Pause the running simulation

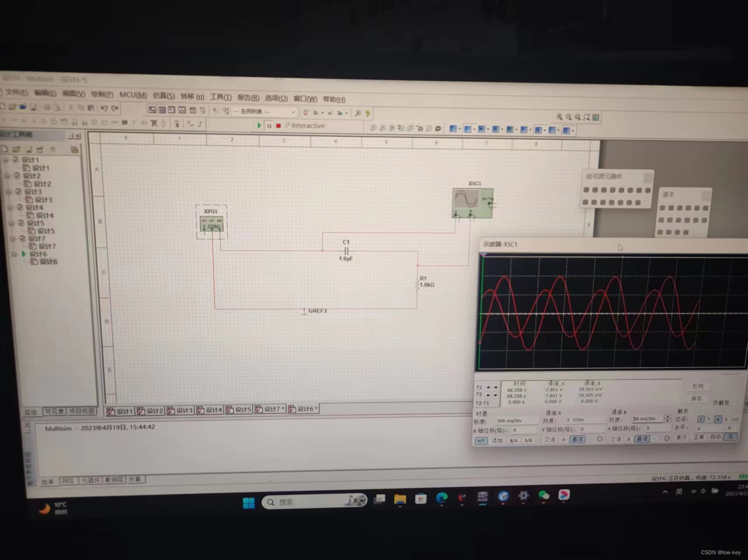coord(269,126)
